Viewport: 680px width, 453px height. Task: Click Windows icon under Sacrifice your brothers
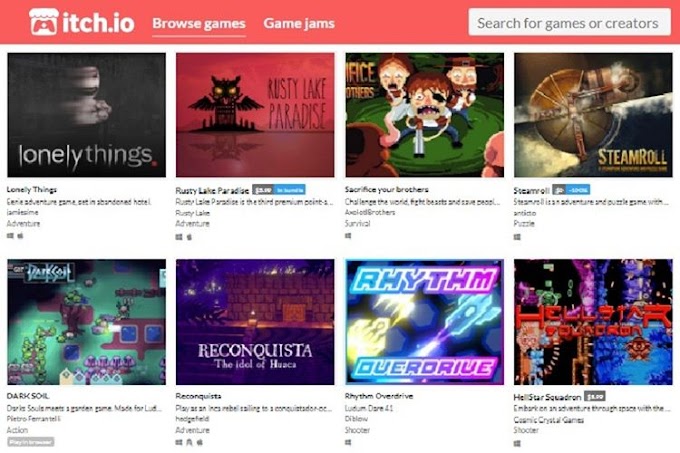point(348,236)
